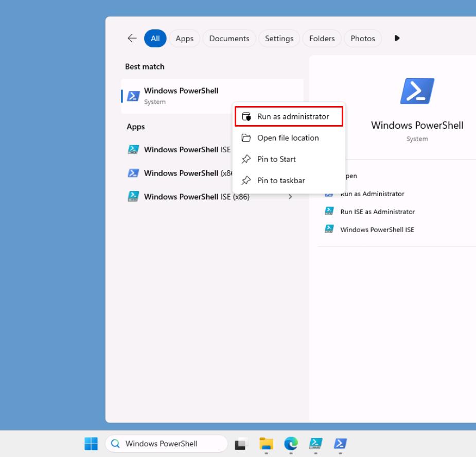This screenshot has height=457, width=476.
Task: Switch to the Documents filter tab
Action: coord(229,39)
